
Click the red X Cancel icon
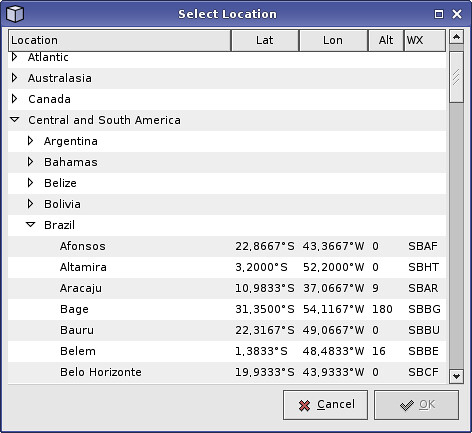(x=304, y=405)
